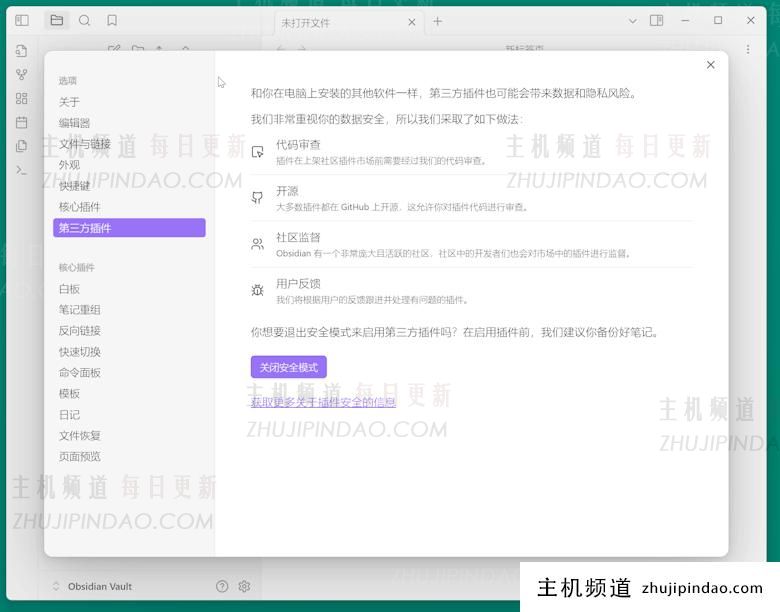The height and width of the screenshot is (612, 780).
Task: Click 关闭安全模式 button
Action: coord(289,367)
